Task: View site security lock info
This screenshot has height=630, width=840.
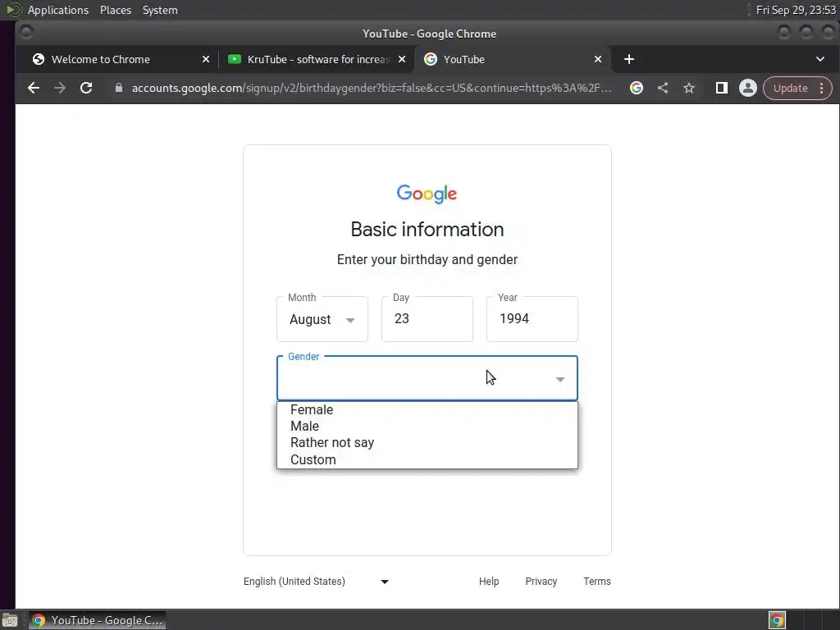Action: point(119,88)
